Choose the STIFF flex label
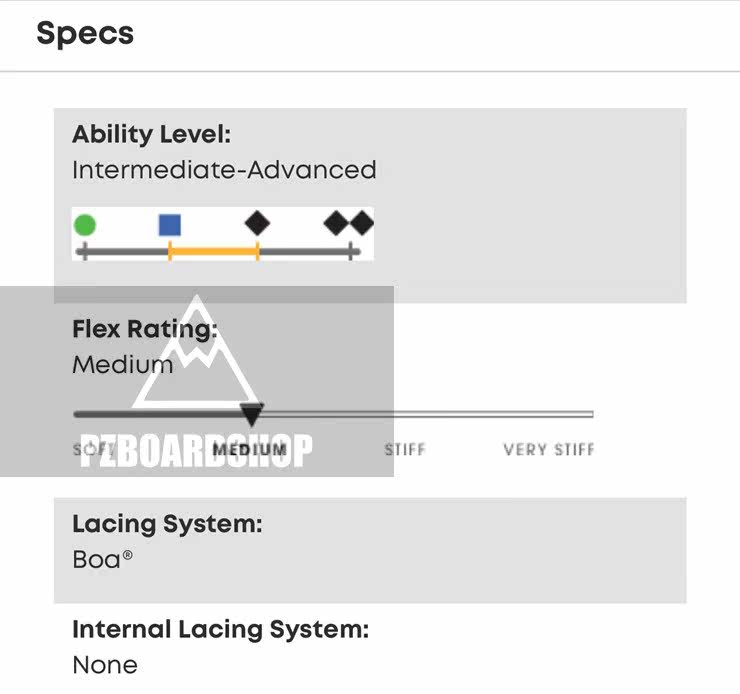The width and height of the screenshot is (740, 694). tap(405, 450)
